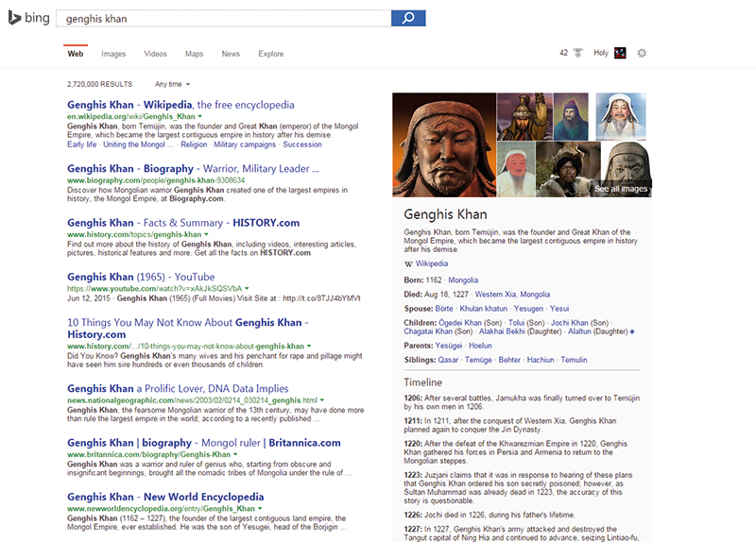Click Western Xia, Mongolia link
This screenshot has height=542, width=756.
tap(512, 295)
